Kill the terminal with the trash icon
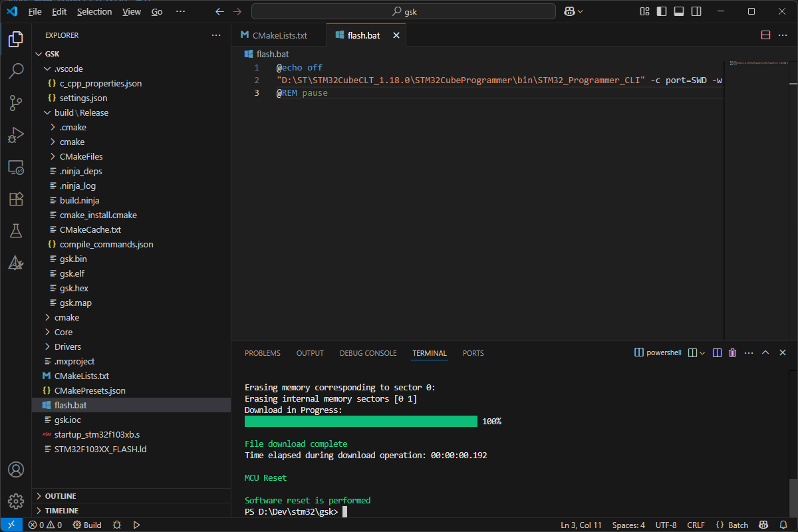Screen dimensions: 798x532 pyautogui.click(x=732, y=353)
